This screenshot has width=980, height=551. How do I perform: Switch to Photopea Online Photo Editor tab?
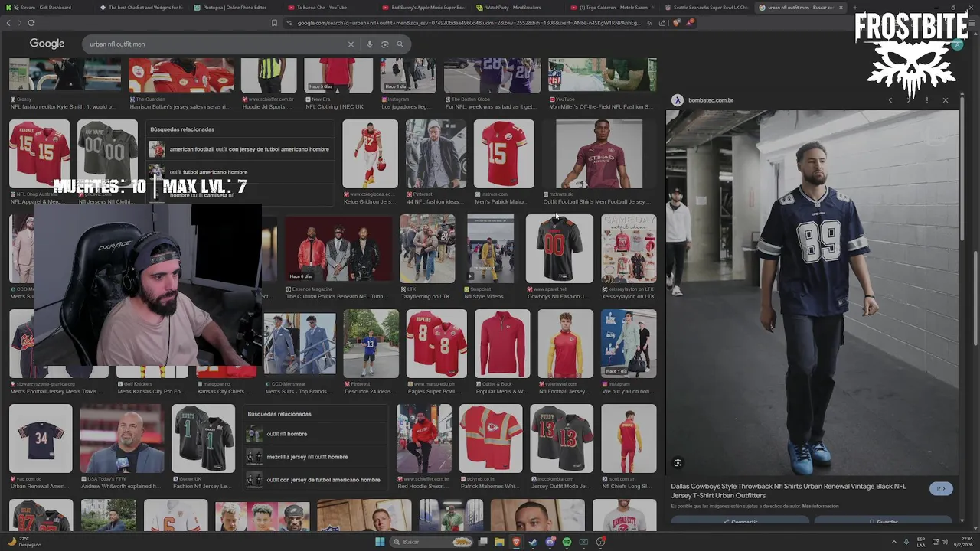pos(234,8)
